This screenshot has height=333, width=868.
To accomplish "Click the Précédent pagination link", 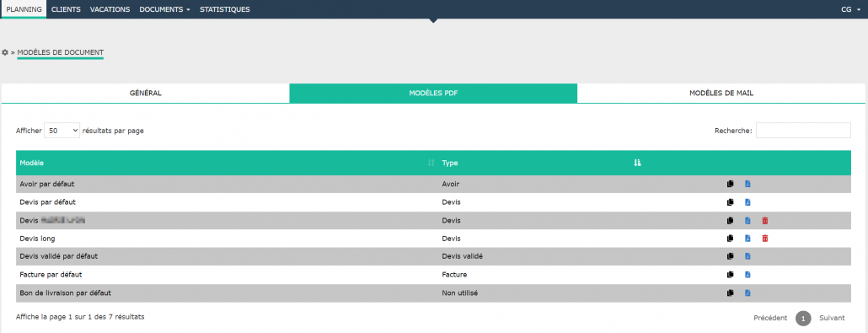I will pos(770,318).
